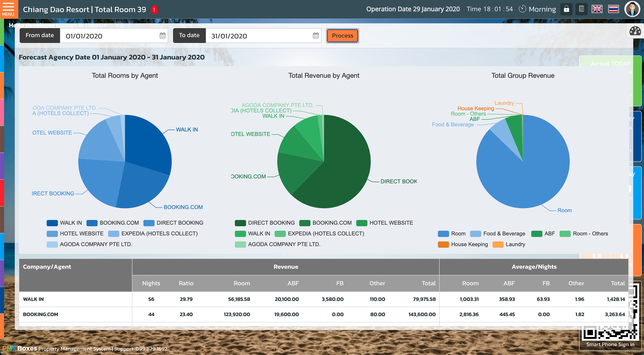Click the red notification bell badge
The height and width of the screenshot is (355, 644).
point(154,10)
